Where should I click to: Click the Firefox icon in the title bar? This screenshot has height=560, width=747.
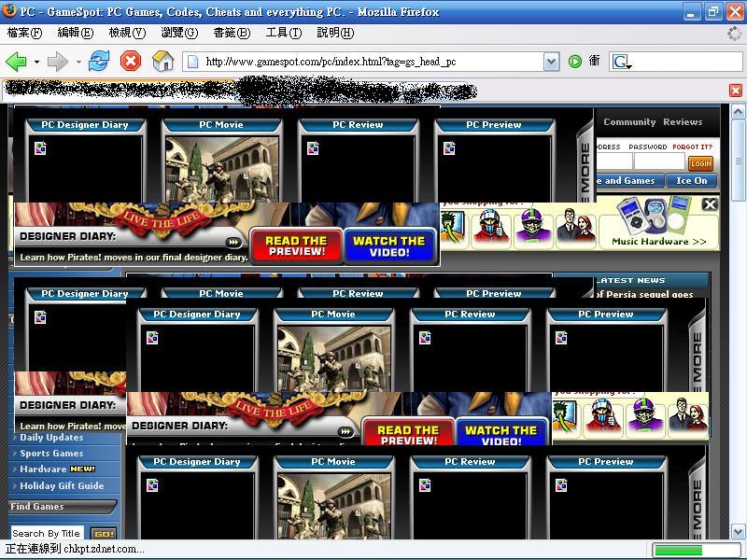[9, 10]
